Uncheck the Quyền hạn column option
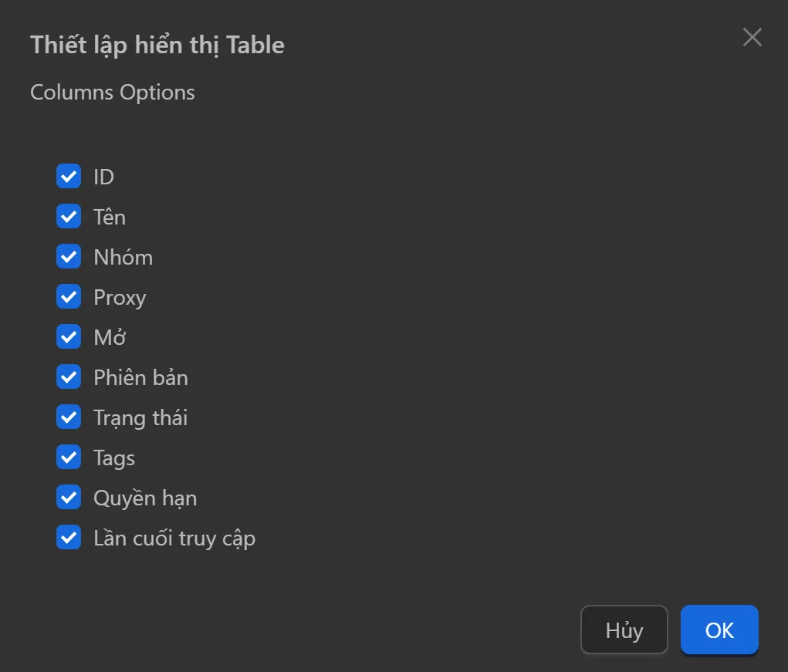 click(x=69, y=497)
